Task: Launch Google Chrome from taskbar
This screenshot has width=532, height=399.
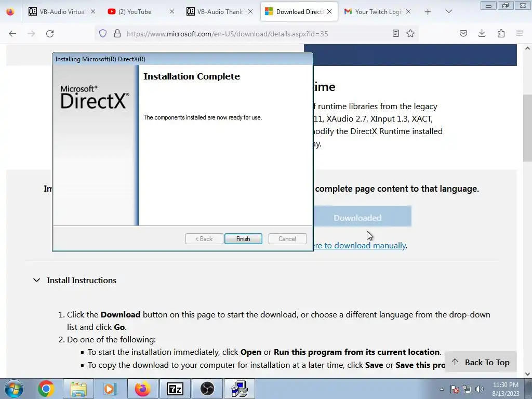Action: tap(46, 389)
